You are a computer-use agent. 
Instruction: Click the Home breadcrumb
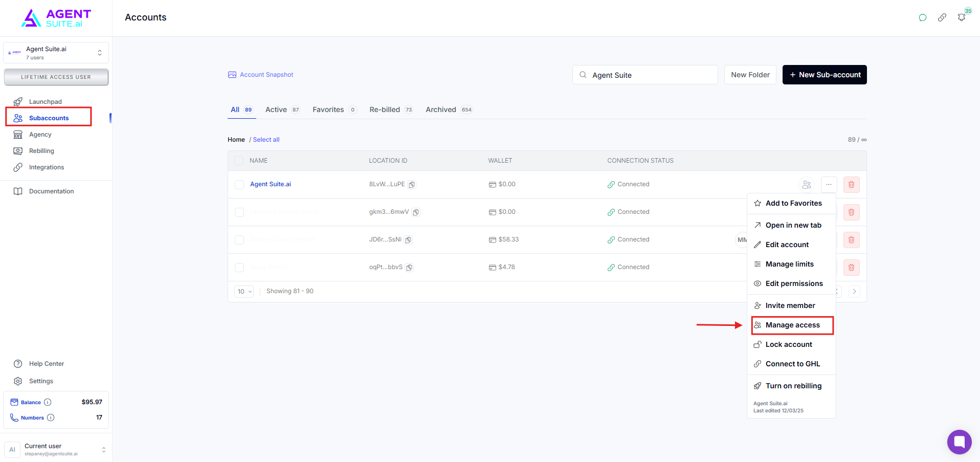(236, 140)
